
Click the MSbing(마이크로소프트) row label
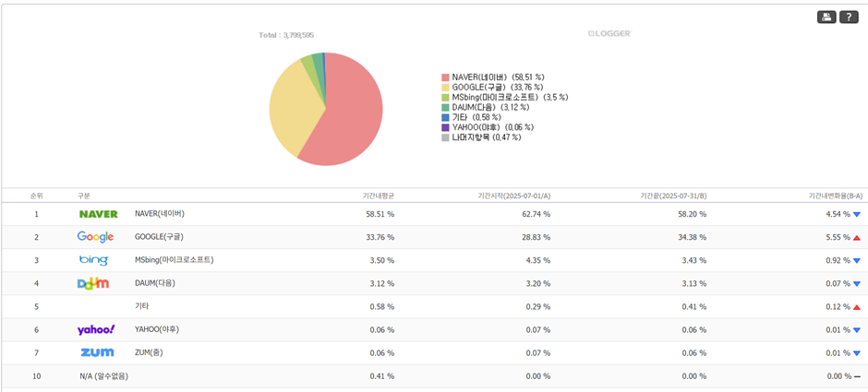point(174,260)
